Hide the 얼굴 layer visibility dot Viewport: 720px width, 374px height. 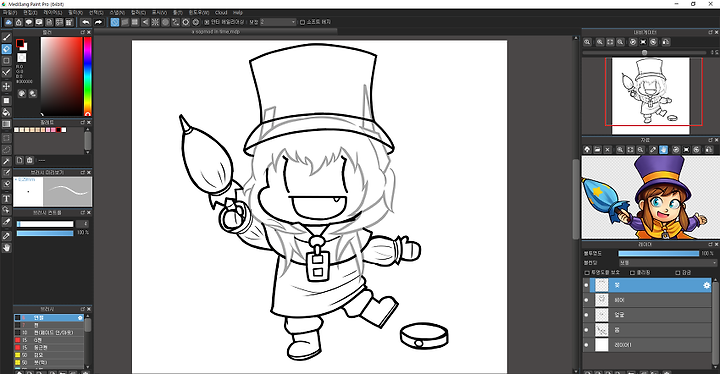(586, 315)
